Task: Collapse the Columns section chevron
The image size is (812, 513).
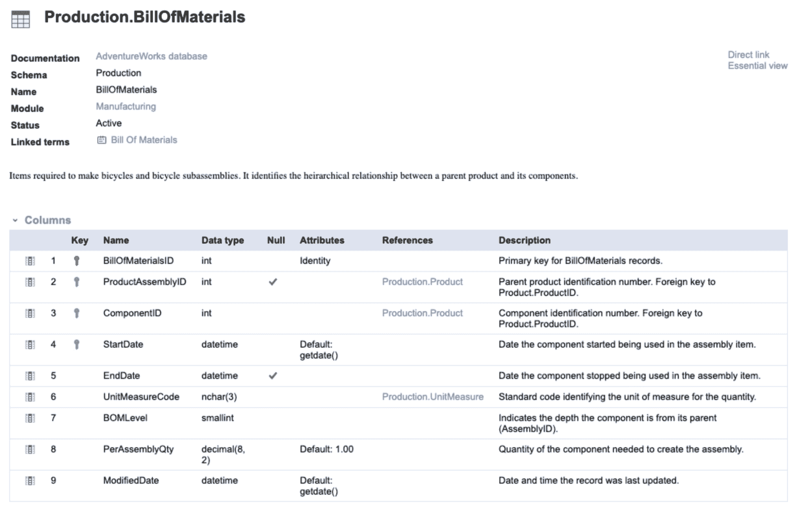Action: [x=15, y=220]
